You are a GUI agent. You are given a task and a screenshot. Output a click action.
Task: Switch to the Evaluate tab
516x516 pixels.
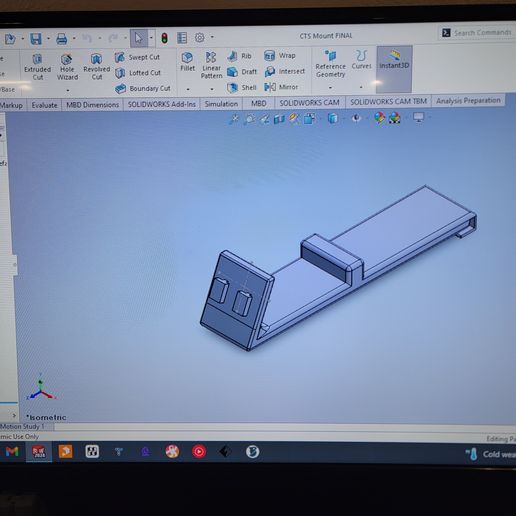44,105
